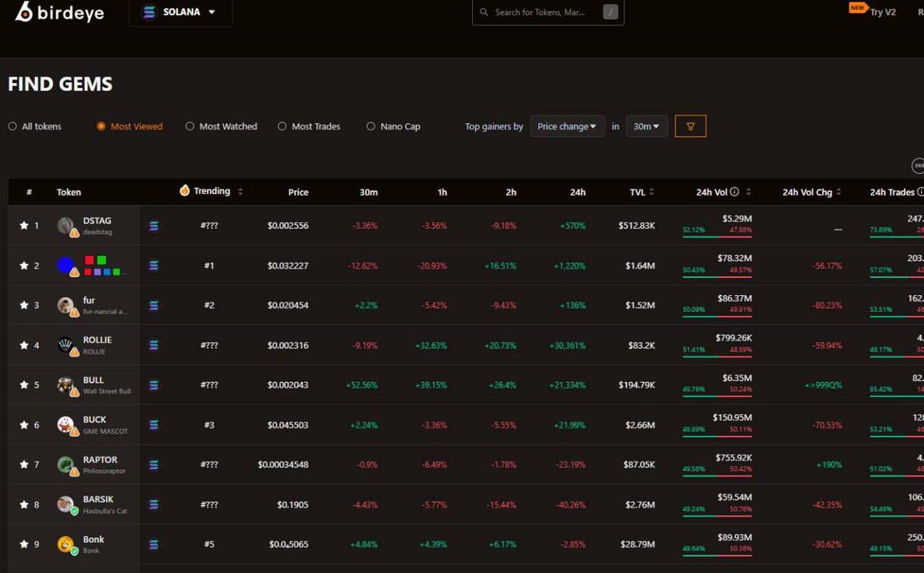Viewport: 924px width, 573px height.
Task: Star the BUCK token
Action: [24, 425]
